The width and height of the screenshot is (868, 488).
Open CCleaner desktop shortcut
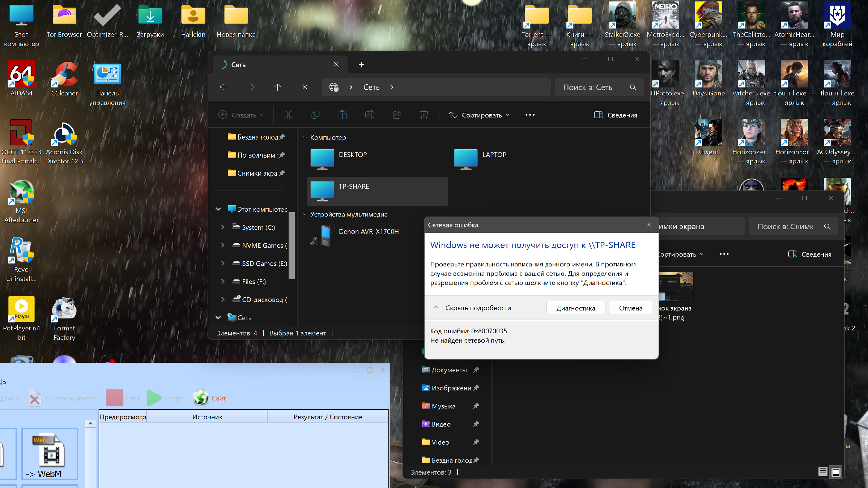(x=64, y=79)
